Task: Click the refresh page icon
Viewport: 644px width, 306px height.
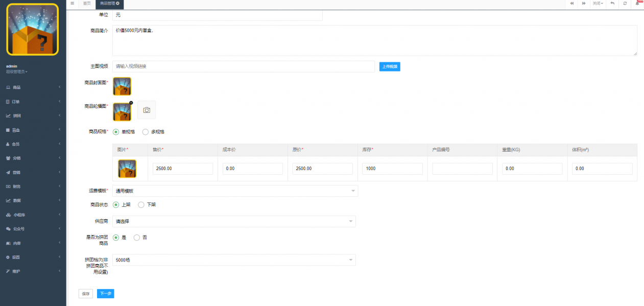Action: (625, 4)
